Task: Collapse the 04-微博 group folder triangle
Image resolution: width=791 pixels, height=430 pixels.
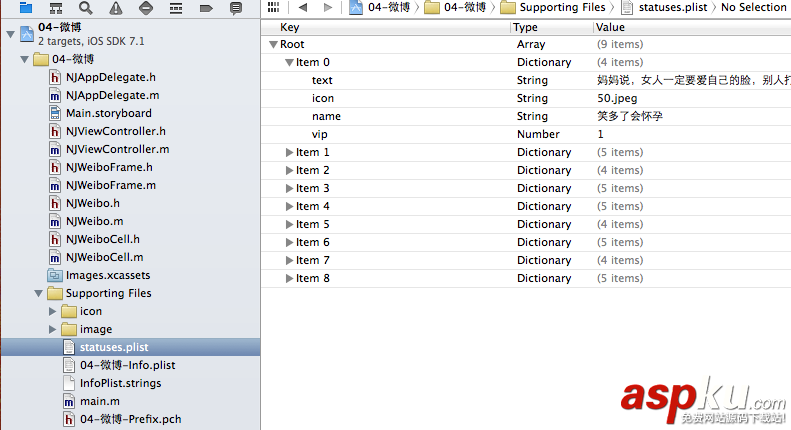Action: tap(24, 59)
